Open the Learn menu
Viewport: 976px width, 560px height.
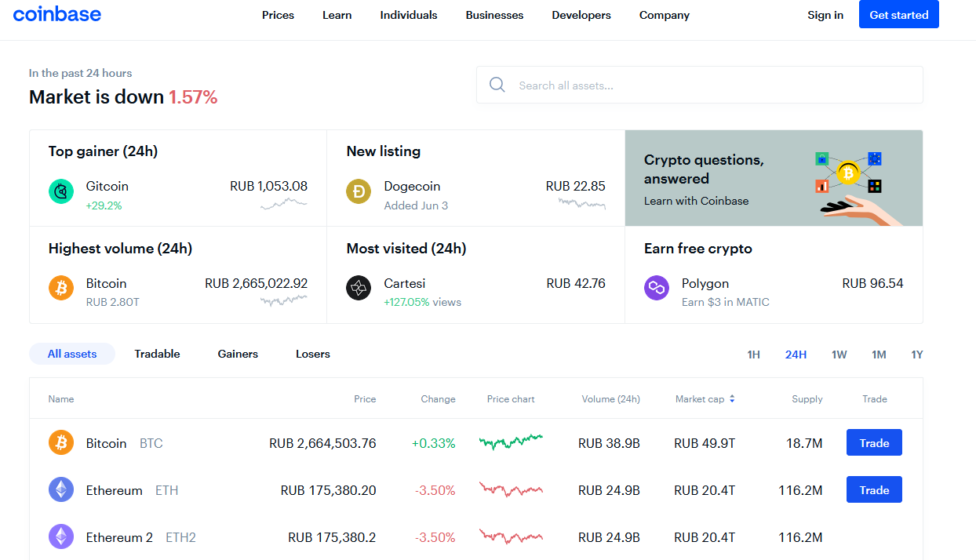point(337,15)
